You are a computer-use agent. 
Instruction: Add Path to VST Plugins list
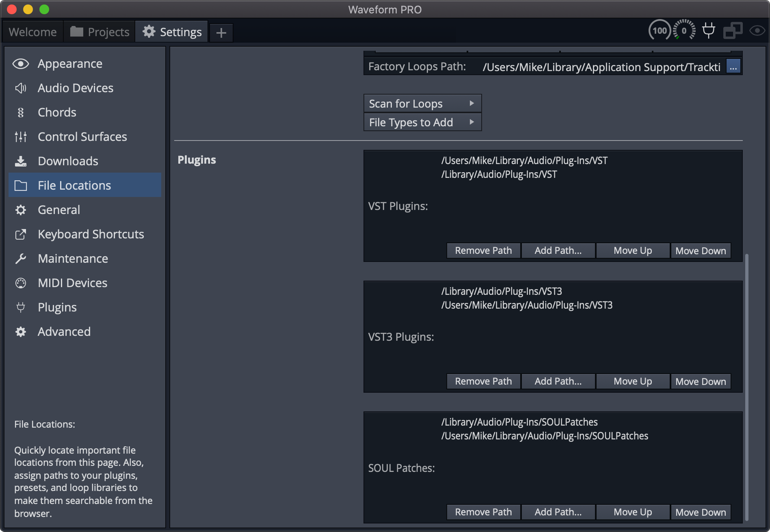pos(558,251)
